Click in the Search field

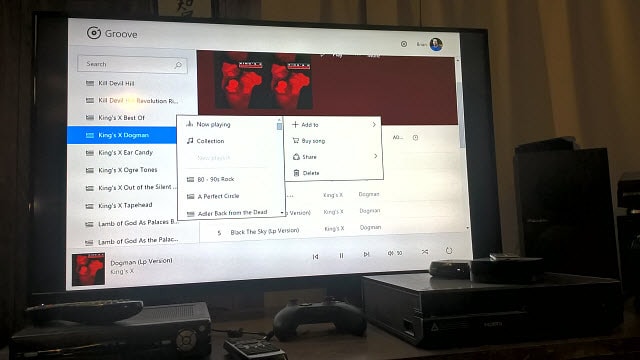click(132, 64)
